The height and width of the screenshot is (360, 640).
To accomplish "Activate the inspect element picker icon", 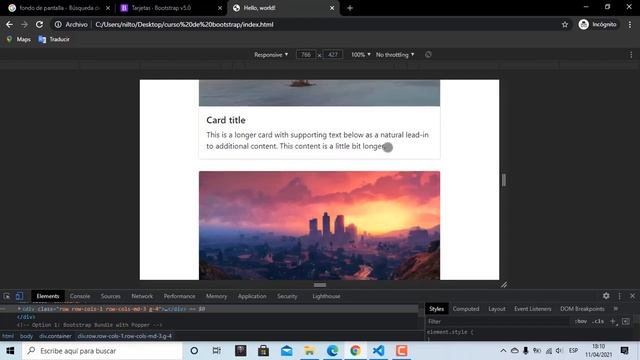I will click(7, 296).
